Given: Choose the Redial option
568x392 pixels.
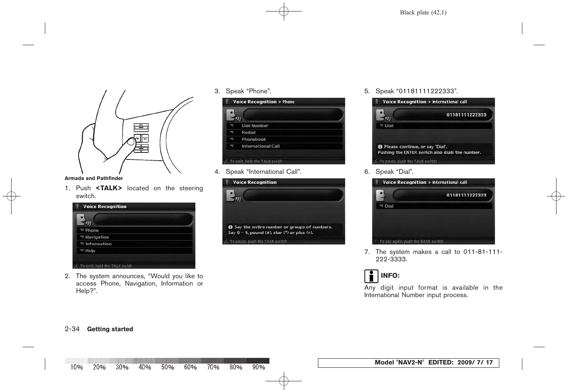Looking at the screenshot, I should coord(284,133).
